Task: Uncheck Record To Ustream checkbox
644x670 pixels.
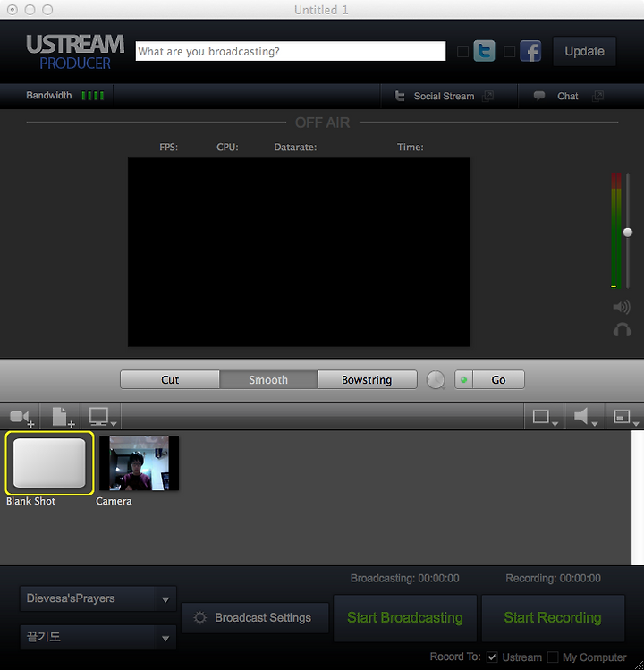Action: tap(492, 657)
